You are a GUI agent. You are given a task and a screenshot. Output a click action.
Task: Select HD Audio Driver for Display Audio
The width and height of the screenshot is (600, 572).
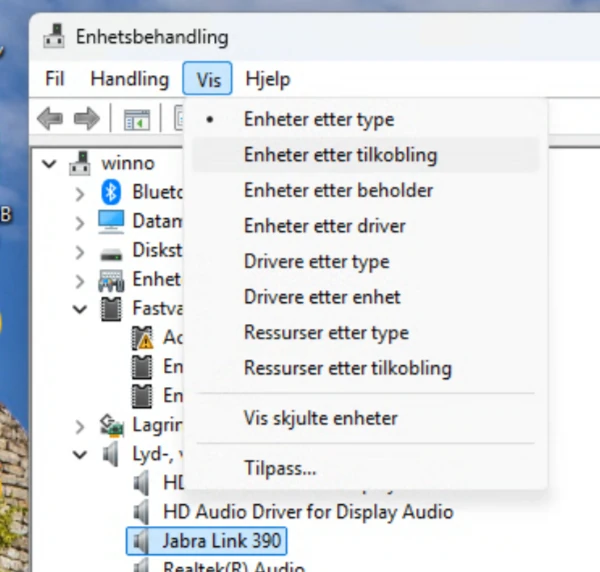tap(308, 512)
